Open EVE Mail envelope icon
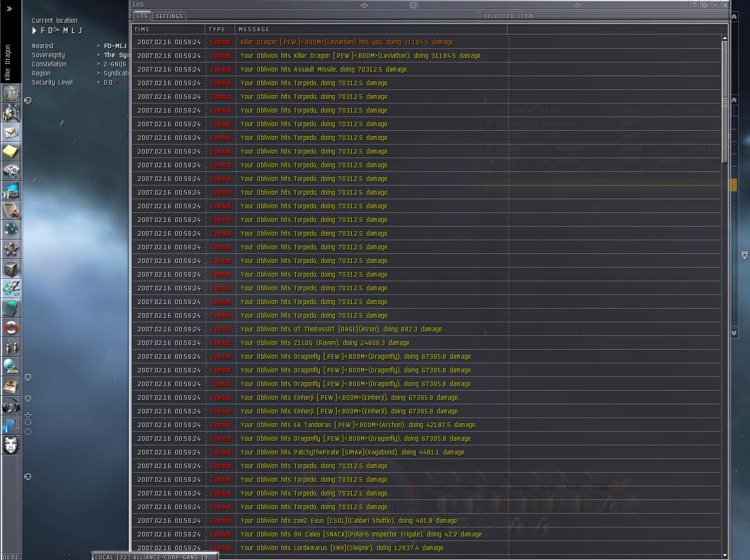Screen dimensions: 750x560 (11, 132)
